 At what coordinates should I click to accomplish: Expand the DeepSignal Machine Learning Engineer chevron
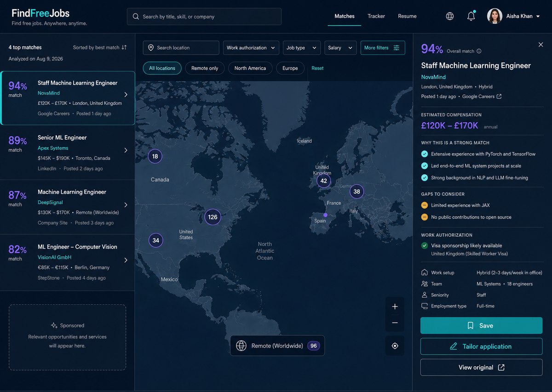[x=126, y=205]
